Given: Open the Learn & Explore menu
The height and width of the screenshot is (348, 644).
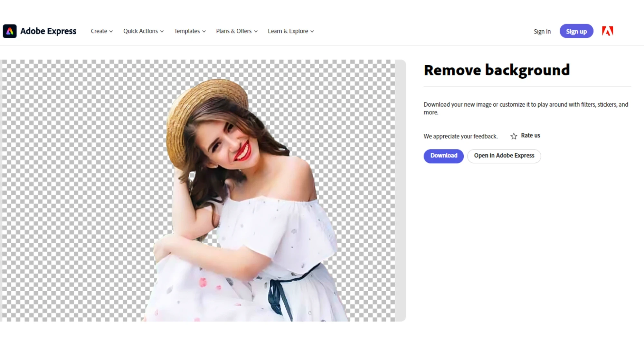Looking at the screenshot, I should (288, 31).
